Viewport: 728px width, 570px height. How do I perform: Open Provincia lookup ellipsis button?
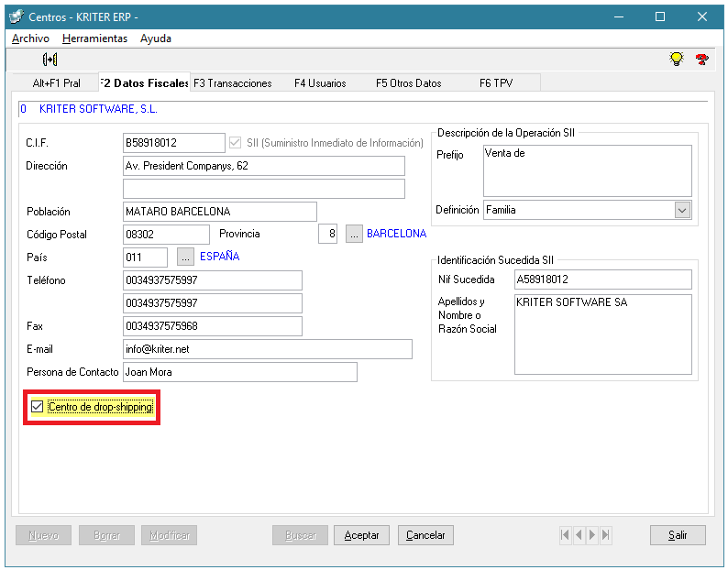pyautogui.click(x=354, y=234)
